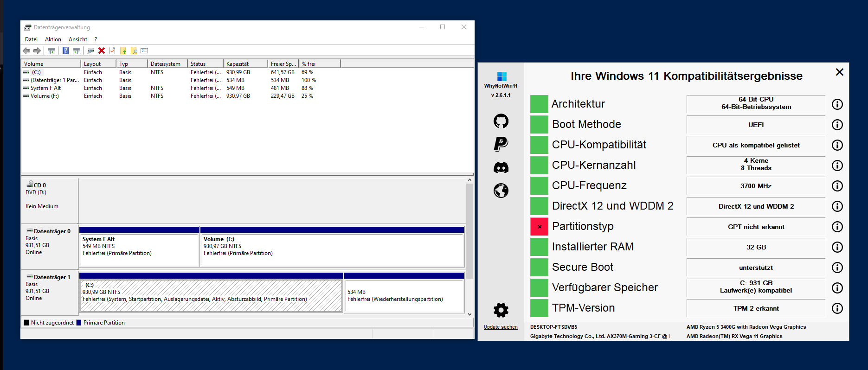
Task: Click the red X delete toolbar icon
Action: click(102, 51)
